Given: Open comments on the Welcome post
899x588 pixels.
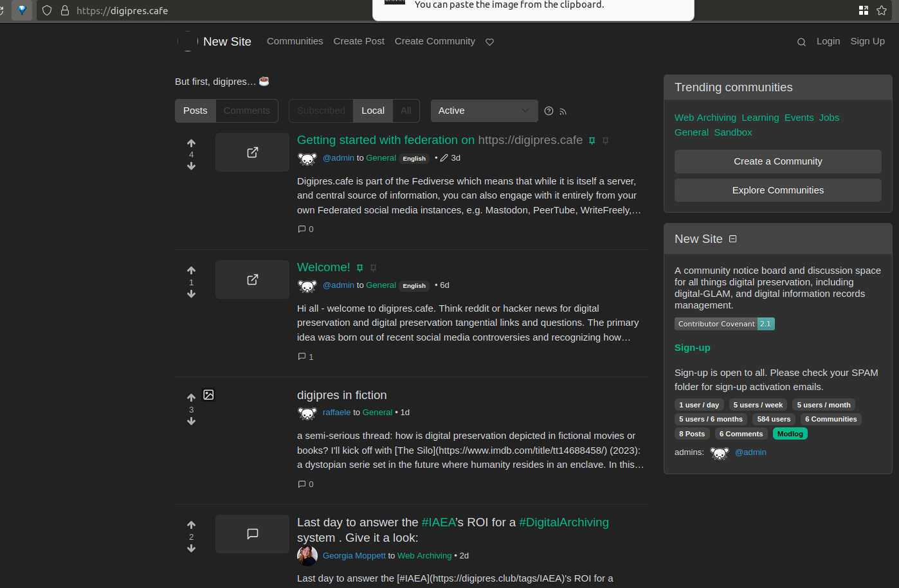Looking at the screenshot, I should click(305, 357).
